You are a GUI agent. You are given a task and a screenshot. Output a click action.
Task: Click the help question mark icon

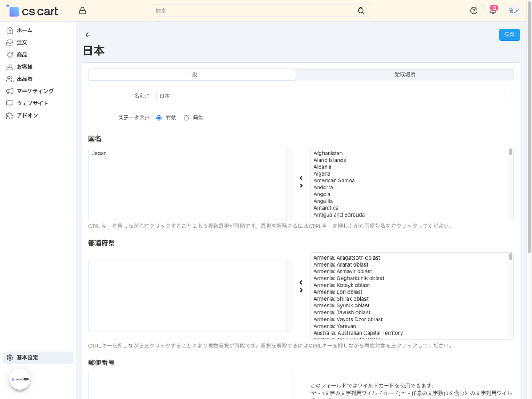point(473,10)
